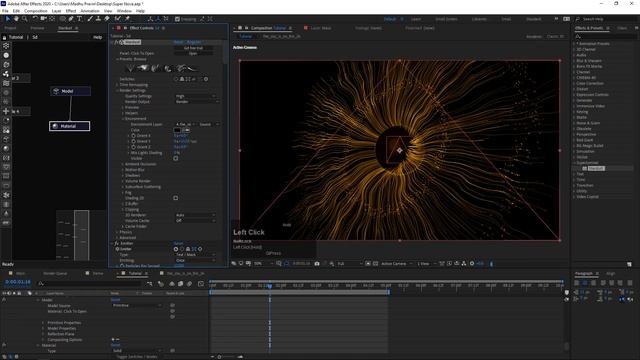Select the Hand tool
640x360 pixels.
tap(16, 19)
